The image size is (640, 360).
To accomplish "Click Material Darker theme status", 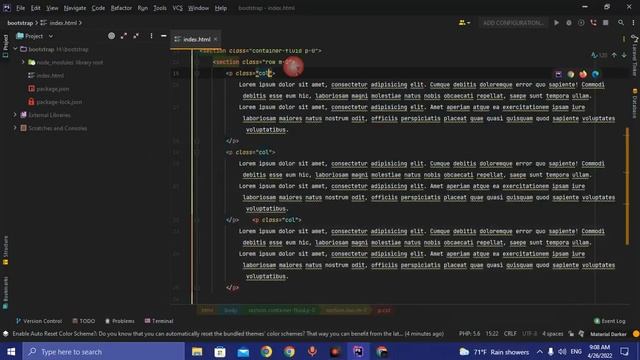I will 608,333.
